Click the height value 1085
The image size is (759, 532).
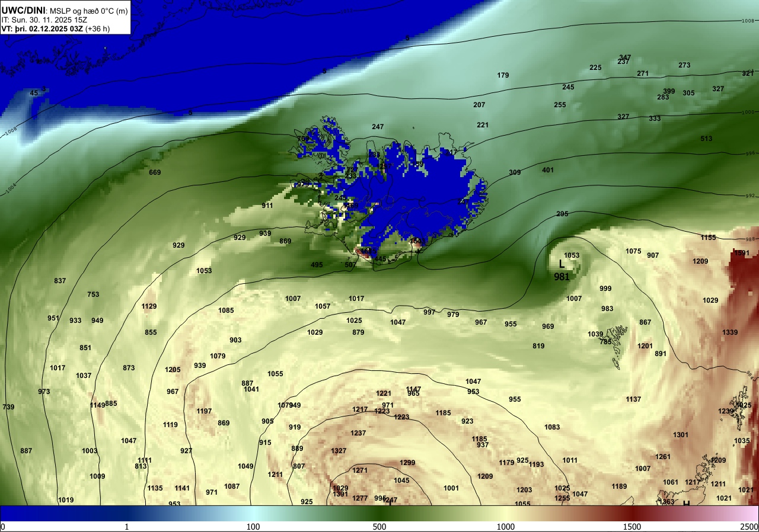tap(226, 310)
